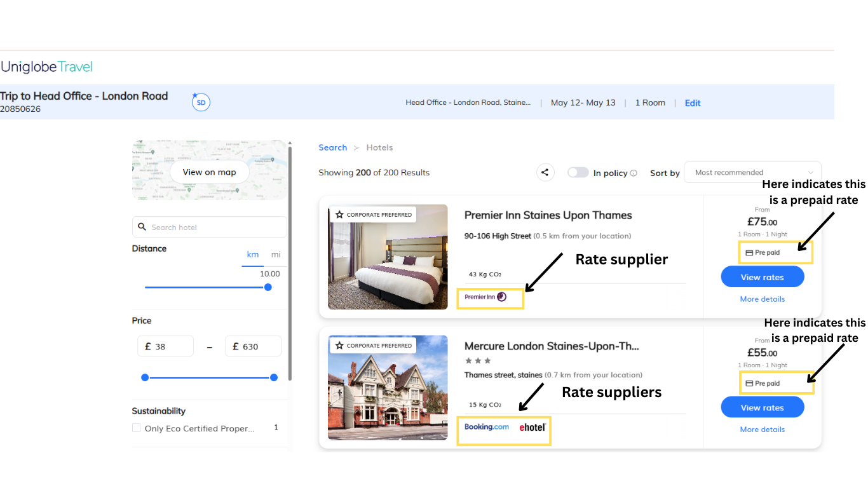Click Showing 200 of 200 Results text
868x488 pixels.
(374, 173)
